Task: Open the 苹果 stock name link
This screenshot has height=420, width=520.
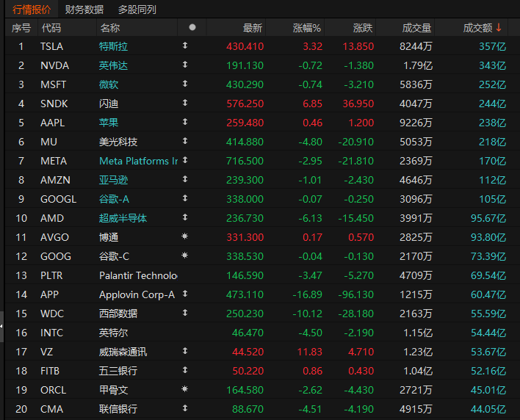Action: [109, 123]
